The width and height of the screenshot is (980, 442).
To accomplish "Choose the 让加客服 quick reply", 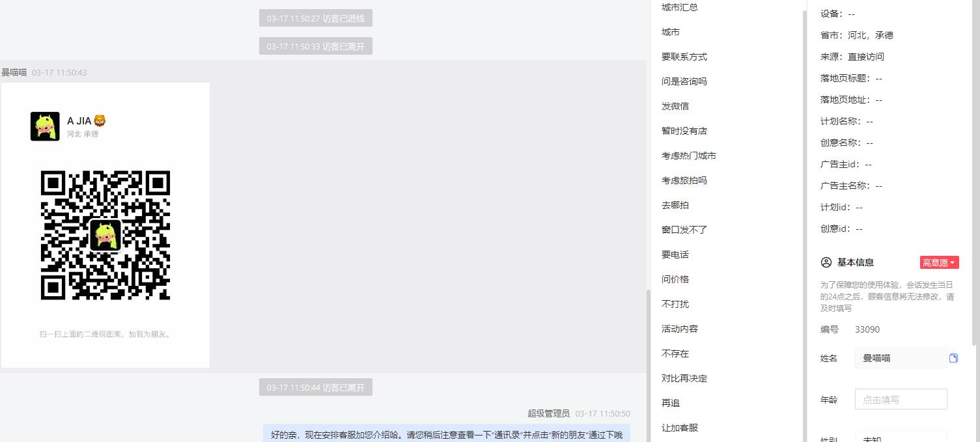I will point(680,428).
